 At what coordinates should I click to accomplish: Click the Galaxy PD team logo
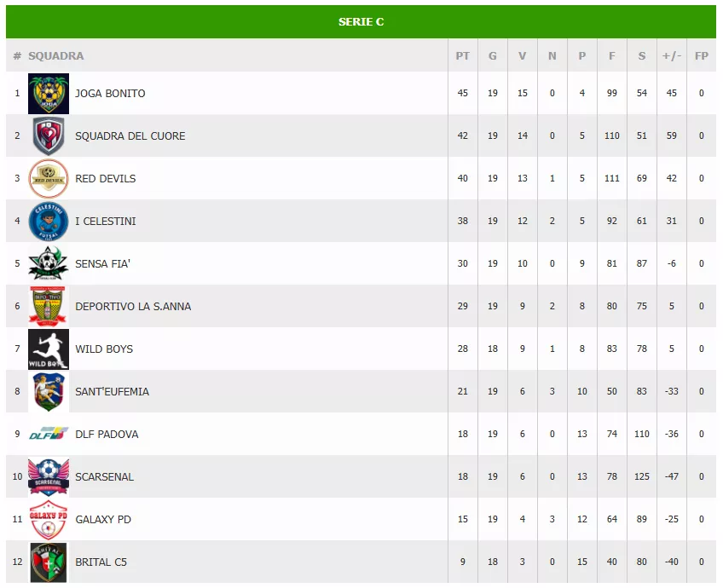coord(49,520)
